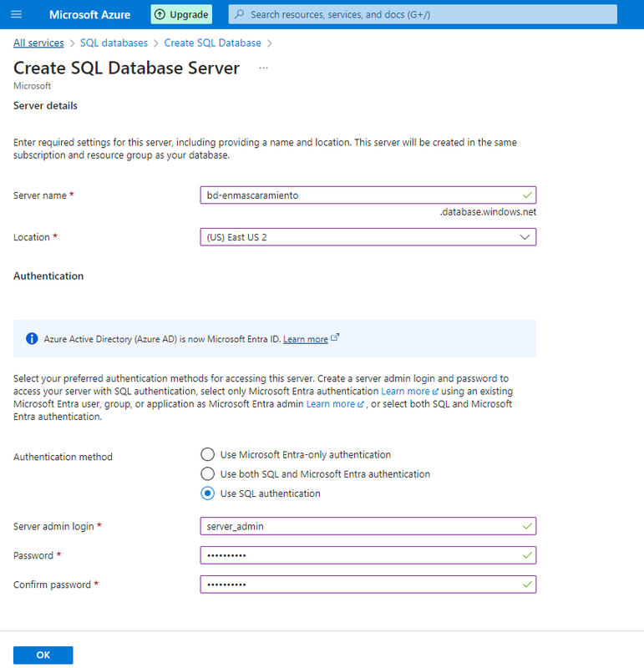Screen dimensions: 644x668
Task: Click the Server admin login validation checkmark
Action: 527,526
